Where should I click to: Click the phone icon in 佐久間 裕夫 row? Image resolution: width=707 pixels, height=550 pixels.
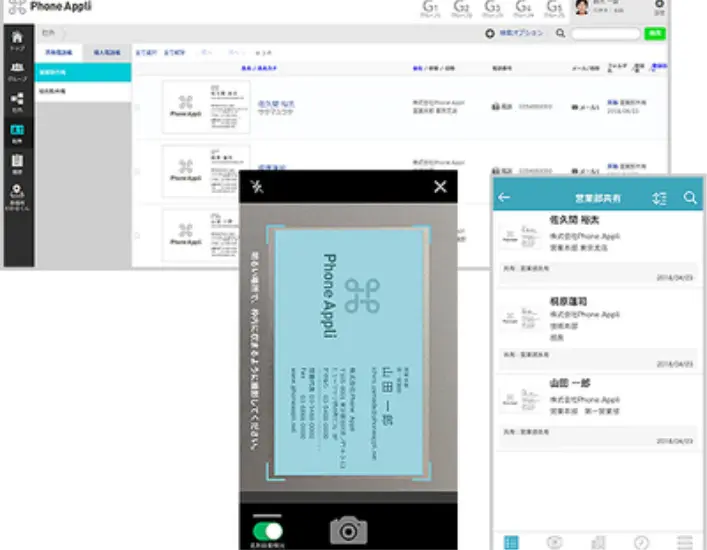(496, 107)
